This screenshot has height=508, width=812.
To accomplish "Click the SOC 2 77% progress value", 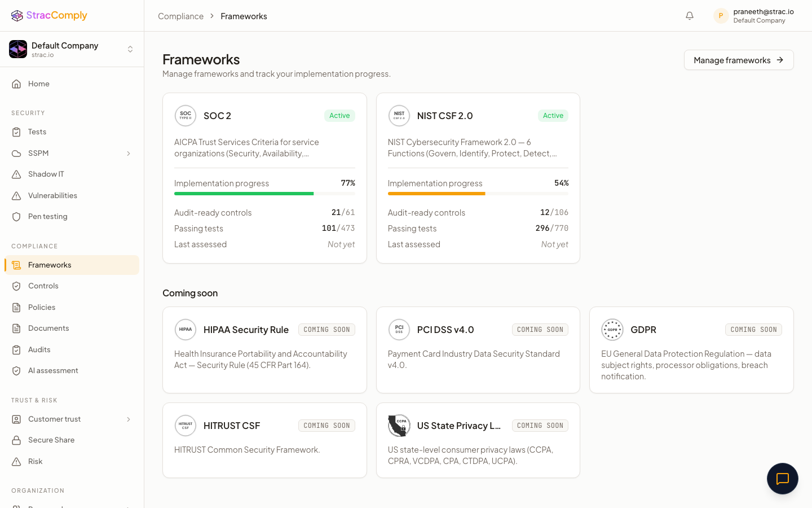I will 348,183.
